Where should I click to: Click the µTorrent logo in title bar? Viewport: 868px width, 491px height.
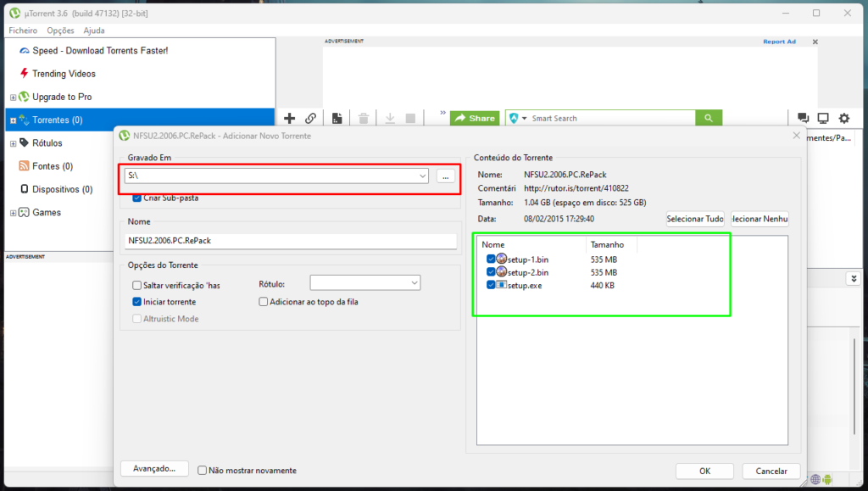(x=14, y=13)
